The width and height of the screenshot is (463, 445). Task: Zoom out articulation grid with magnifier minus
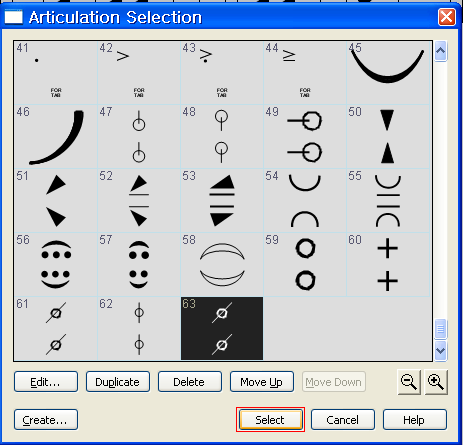(x=409, y=382)
